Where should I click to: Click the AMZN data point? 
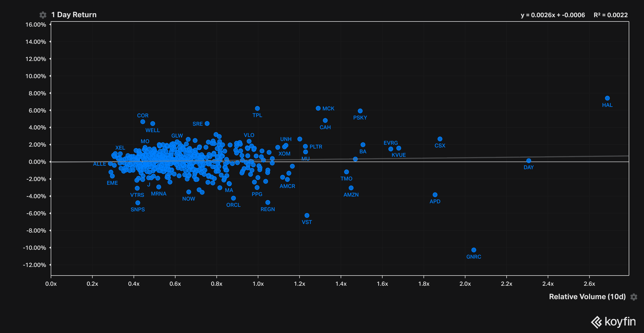351,188
